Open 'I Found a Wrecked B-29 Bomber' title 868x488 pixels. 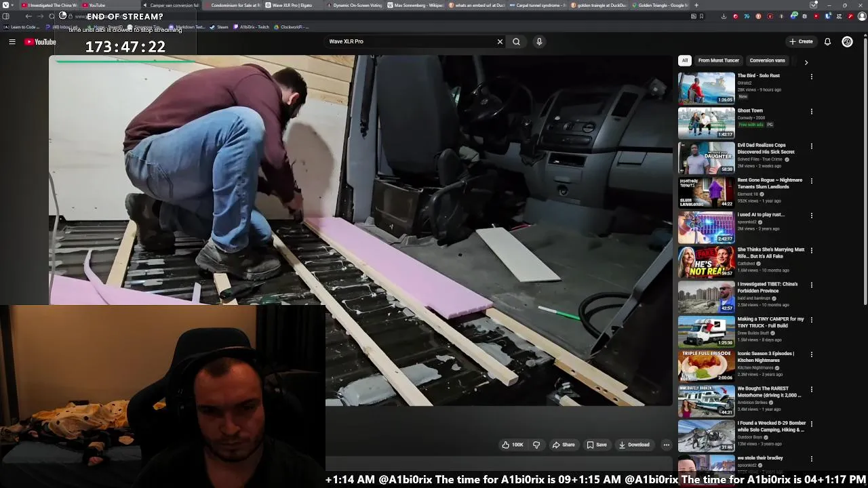pos(771,426)
